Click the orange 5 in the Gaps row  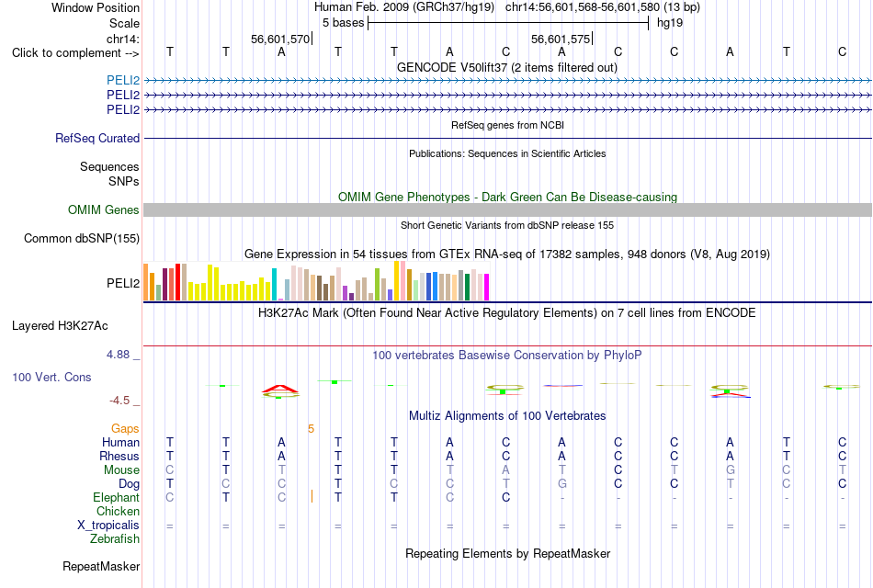click(x=312, y=429)
